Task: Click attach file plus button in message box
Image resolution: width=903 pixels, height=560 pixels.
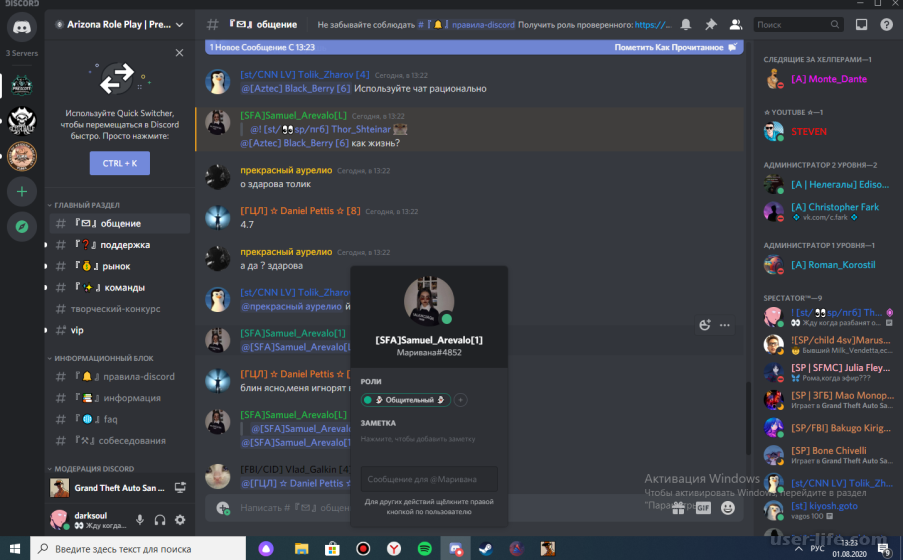Action: click(x=222, y=508)
